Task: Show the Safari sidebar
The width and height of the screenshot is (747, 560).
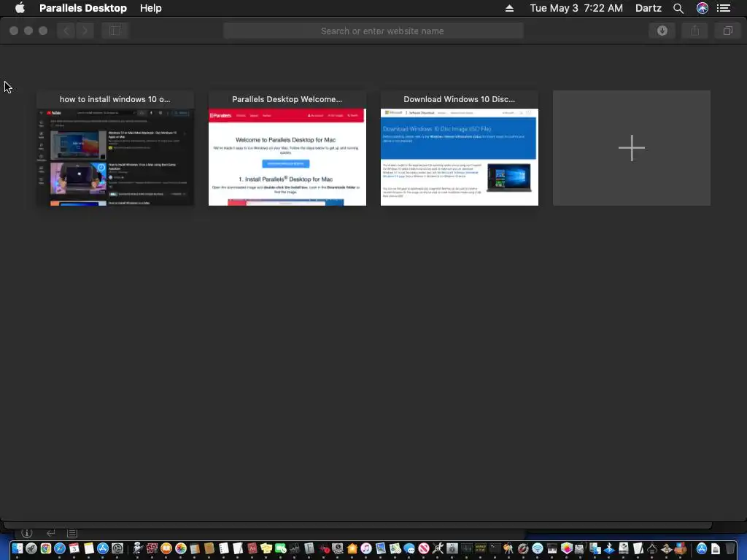Action: [115, 31]
